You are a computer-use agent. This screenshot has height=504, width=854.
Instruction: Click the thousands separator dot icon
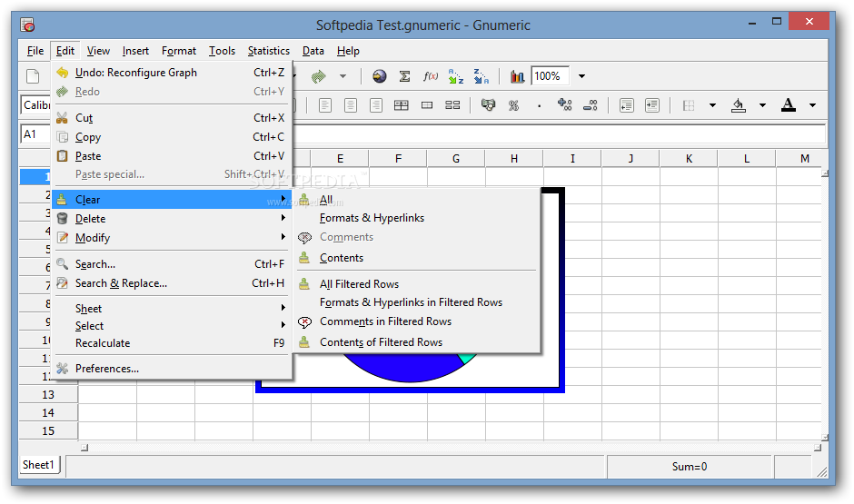[539, 106]
